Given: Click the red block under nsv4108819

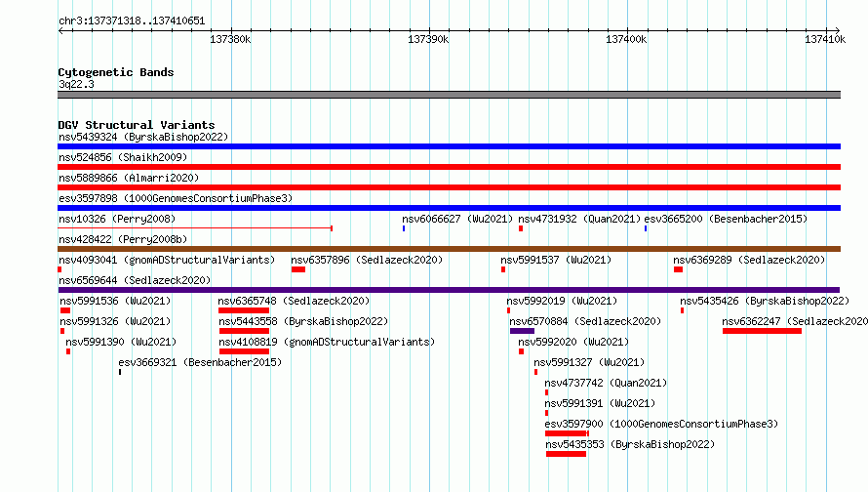Looking at the screenshot, I should [244, 351].
